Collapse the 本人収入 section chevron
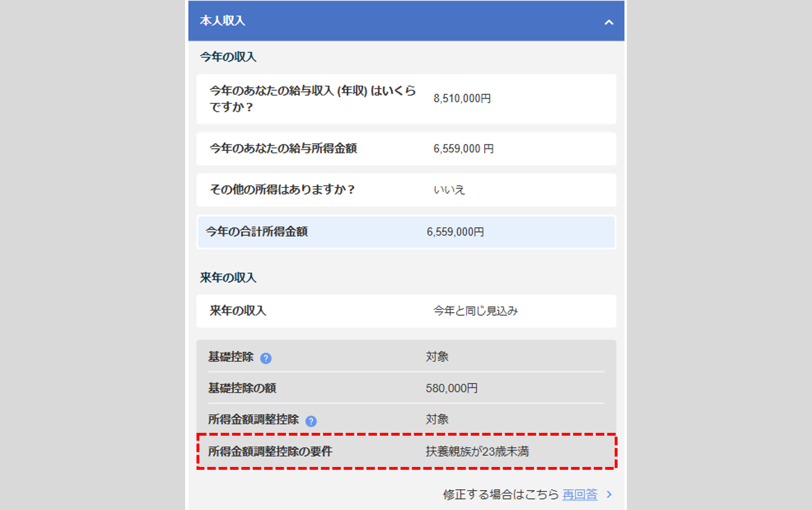Screen dimensions: 812x510 [x=608, y=22]
